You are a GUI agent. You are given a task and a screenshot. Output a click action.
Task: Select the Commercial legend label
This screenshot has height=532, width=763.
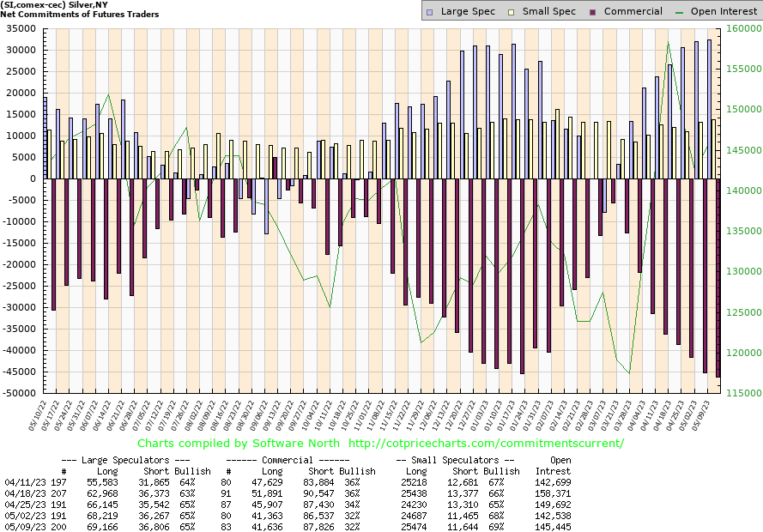coord(633,12)
